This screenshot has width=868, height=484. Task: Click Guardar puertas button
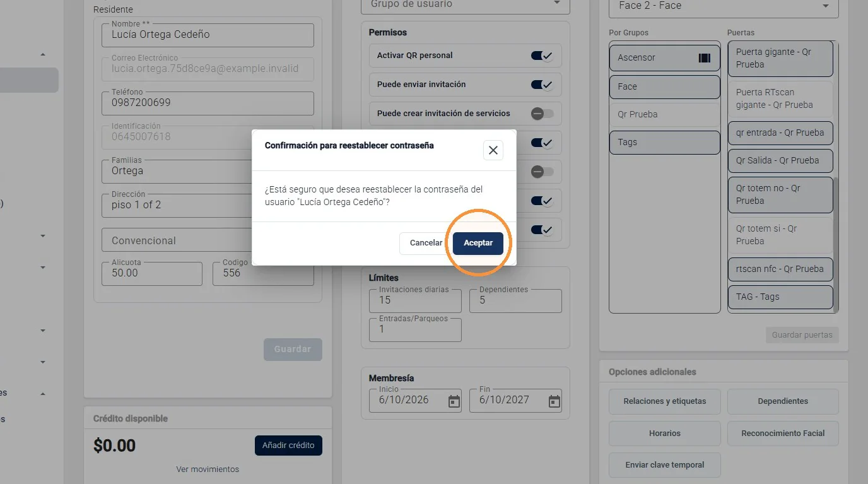pos(802,335)
